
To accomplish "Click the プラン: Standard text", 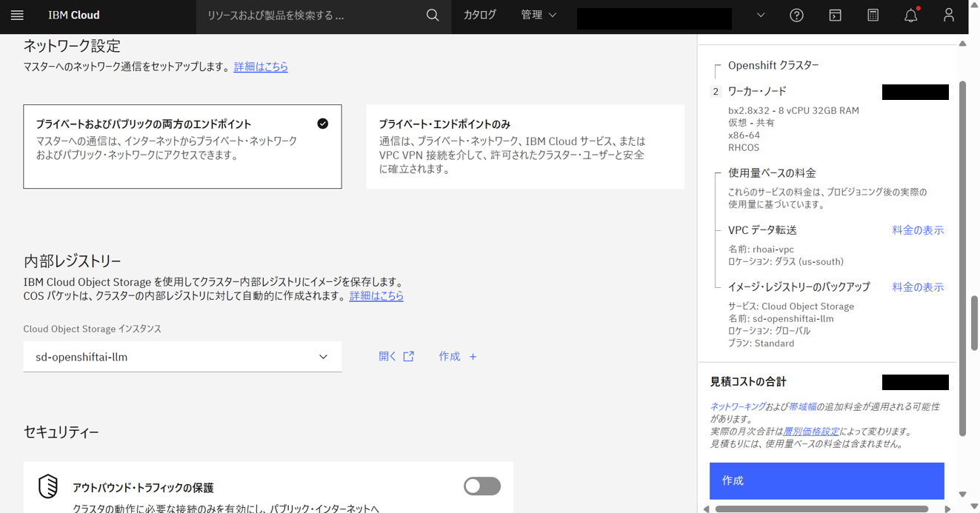I will click(x=761, y=343).
